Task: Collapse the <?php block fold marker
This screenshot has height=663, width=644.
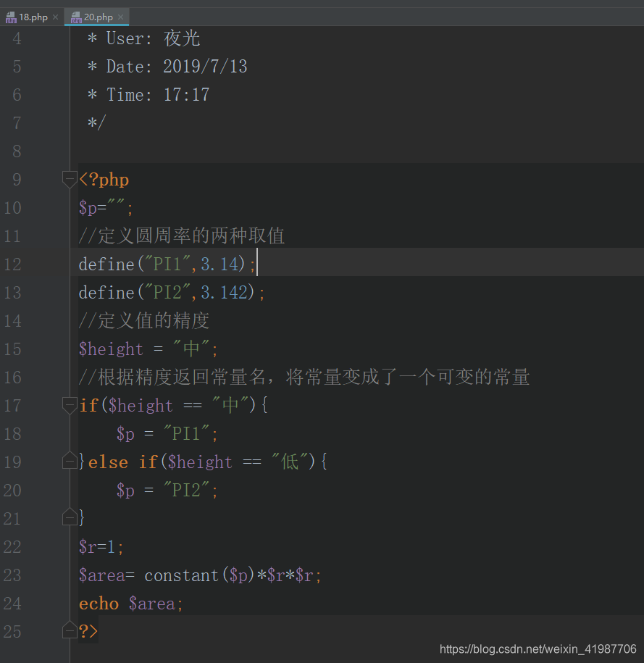Action: [x=70, y=179]
